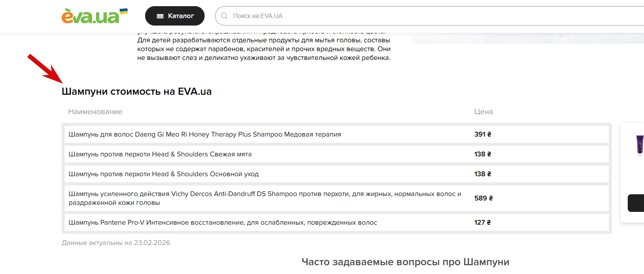Click the Данные актуальны на 23.02.2026 note
The image size is (644, 274).
click(x=116, y=243)
